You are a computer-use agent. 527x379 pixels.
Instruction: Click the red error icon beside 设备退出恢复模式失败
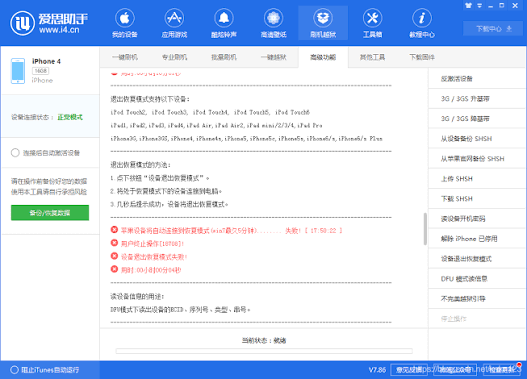point(114,256)
